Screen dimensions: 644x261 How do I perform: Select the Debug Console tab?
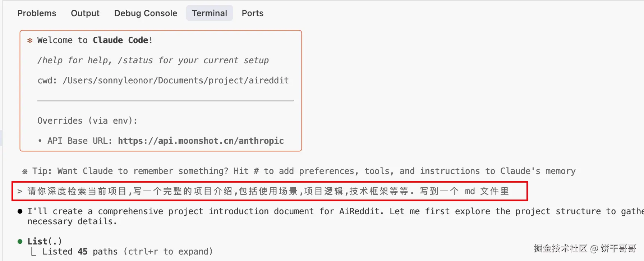(146, 13)
